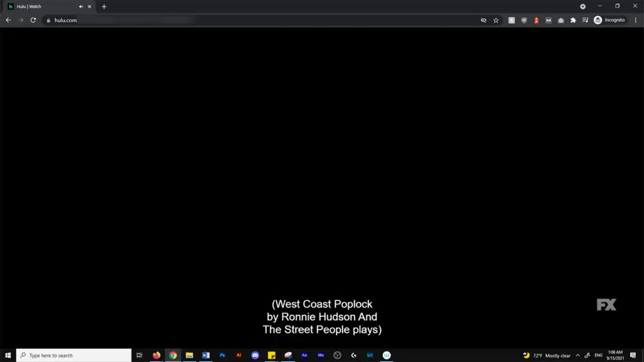Click the hulu.com address bar
Image resolution: width=644 pixels, height=362 pixels.
(x=263, y=20)
